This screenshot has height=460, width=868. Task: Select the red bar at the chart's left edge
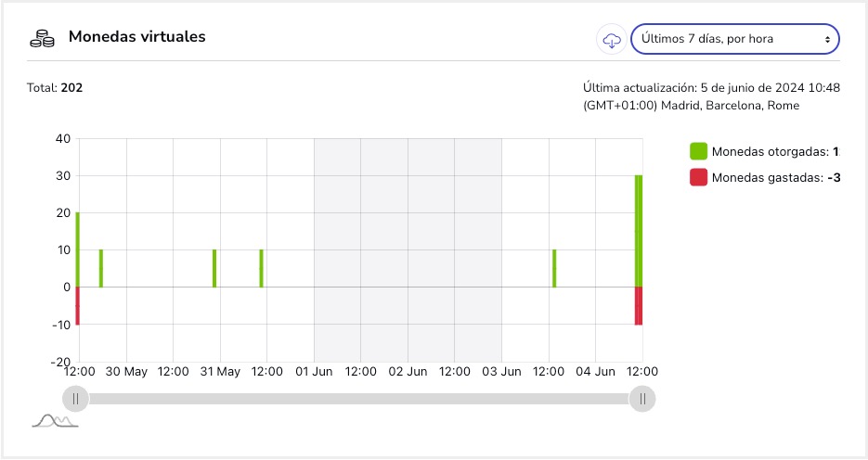coord(78,306)
